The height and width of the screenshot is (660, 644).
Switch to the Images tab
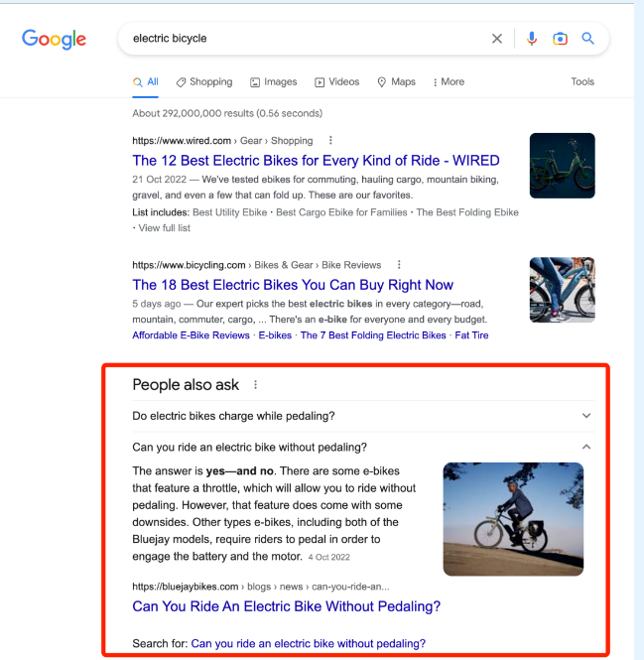tap(274, 82)
